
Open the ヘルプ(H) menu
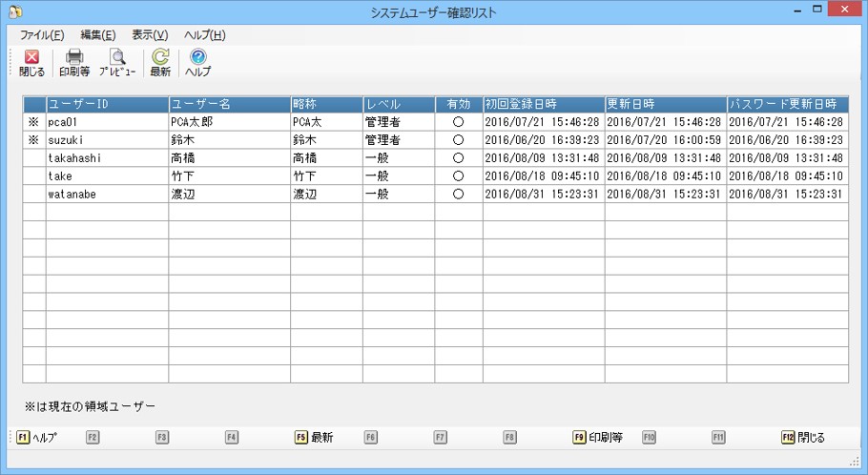204,35
